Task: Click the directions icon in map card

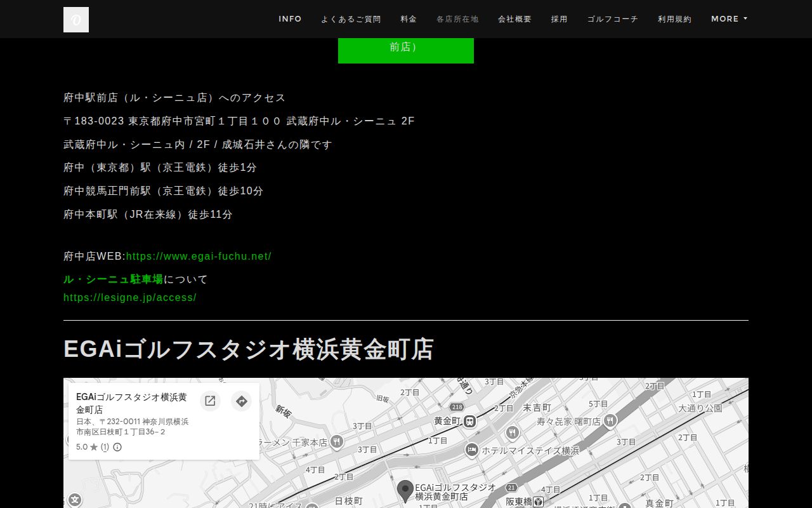Action: coord(241,401)
